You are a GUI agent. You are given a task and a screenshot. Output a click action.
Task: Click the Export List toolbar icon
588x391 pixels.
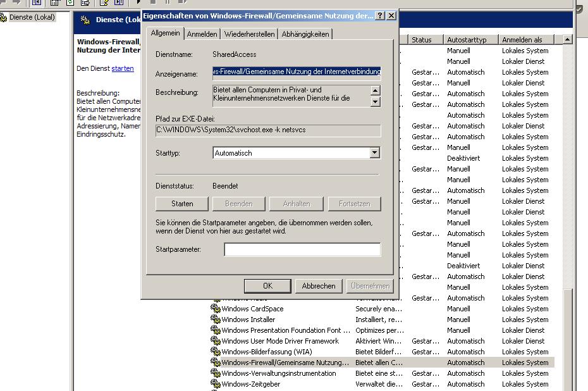pos(85,3)
